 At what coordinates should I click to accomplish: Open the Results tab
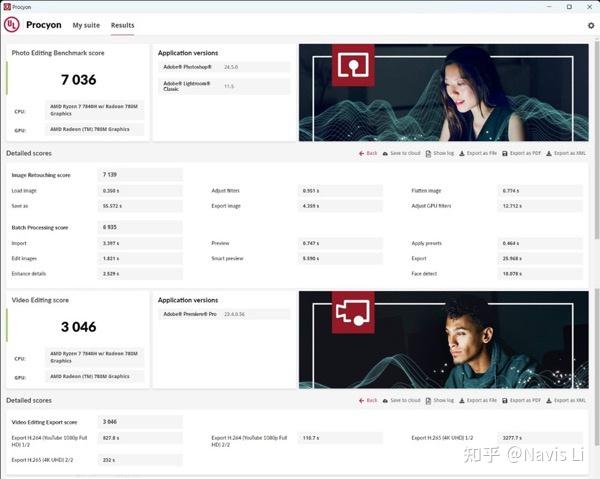[122, 25]
